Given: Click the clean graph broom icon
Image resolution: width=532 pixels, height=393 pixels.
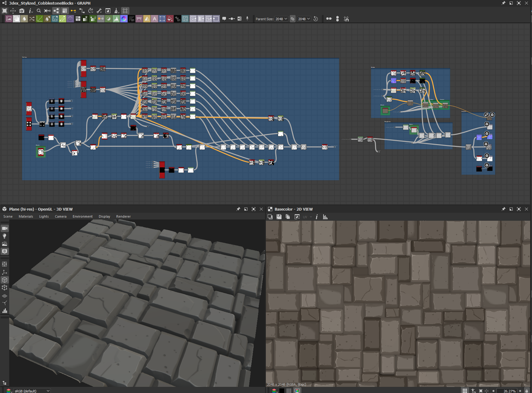Looking at the screenshot, I should click(x=116, y=11).
